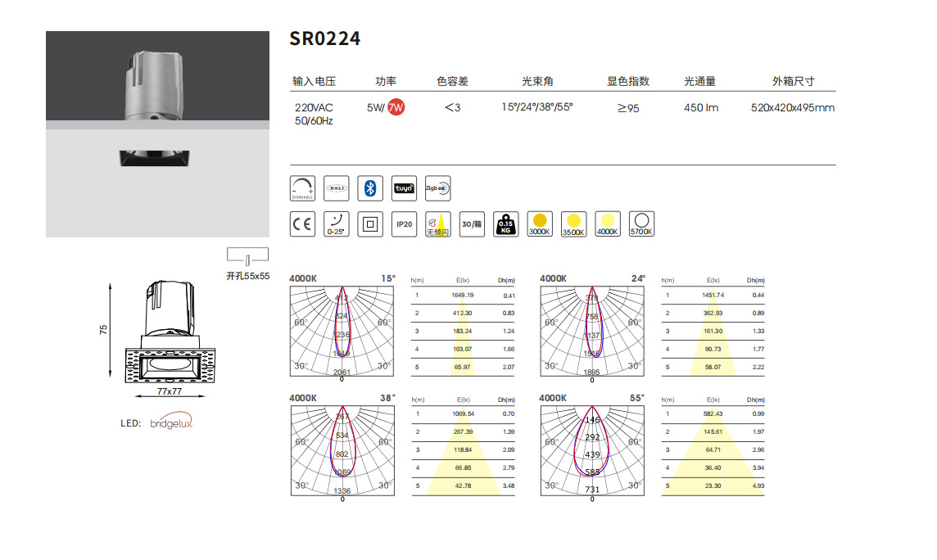
Task: Pick the 3000K color temperature swatch
Action: click(x=540, y=224)
